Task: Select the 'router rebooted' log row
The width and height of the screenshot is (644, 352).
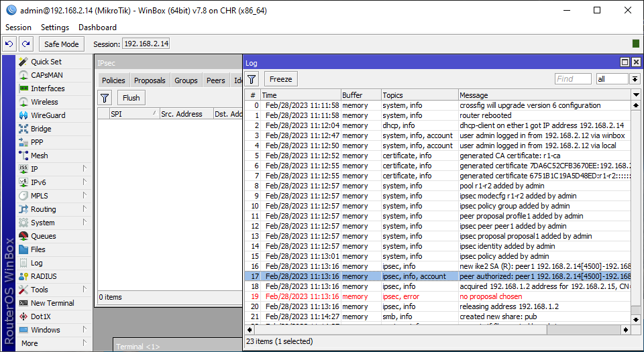Action: click(x=438, y=115)
